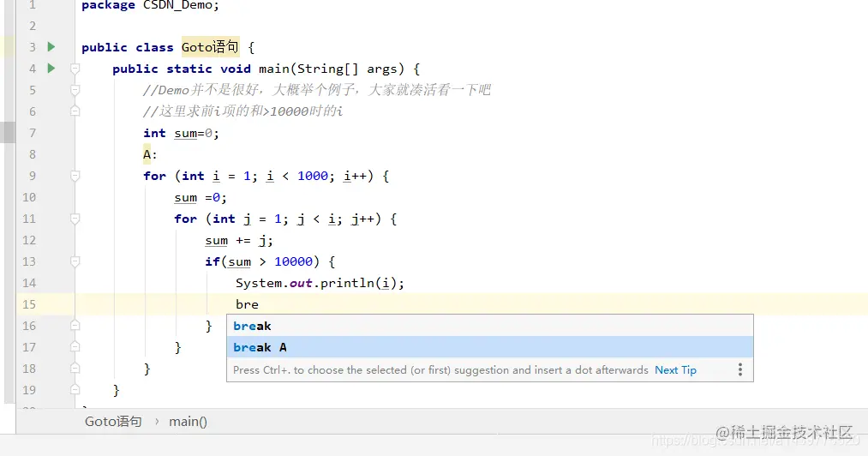Click fold end marker on line 18
This screenshot has height=456, width=868.
75,369
